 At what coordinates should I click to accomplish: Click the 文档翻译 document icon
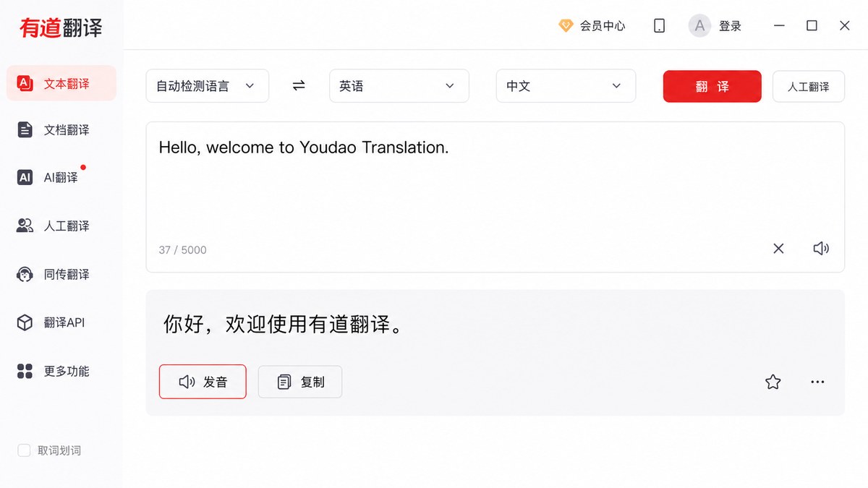25,130
